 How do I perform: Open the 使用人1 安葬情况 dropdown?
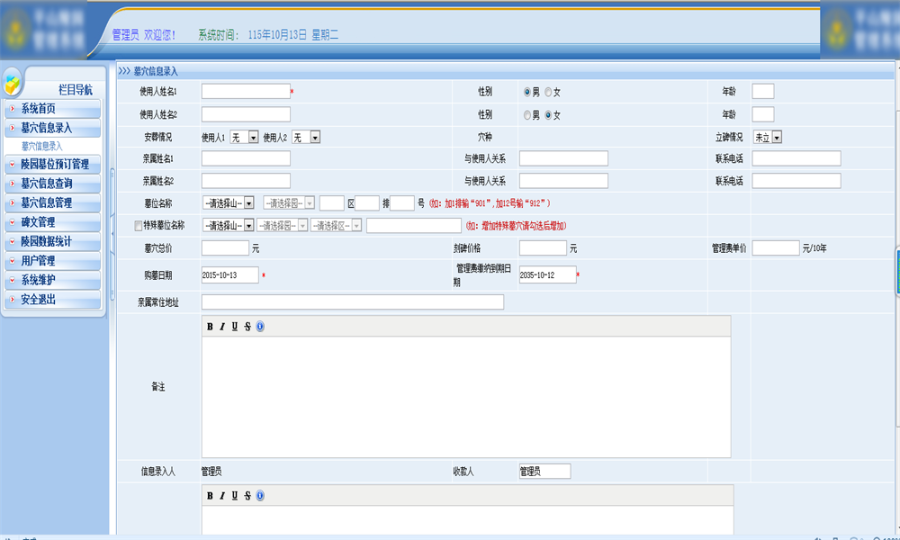pyautogui.click(x=245, y=137)
